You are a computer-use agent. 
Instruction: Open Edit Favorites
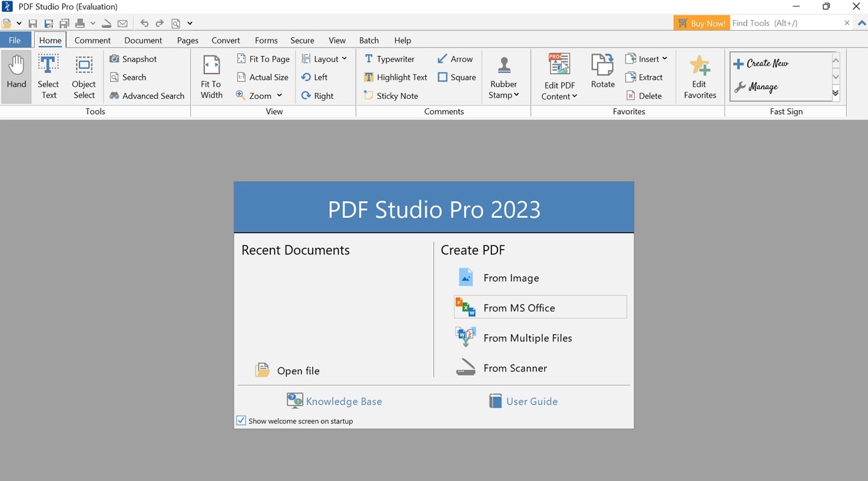click(700, 76)
